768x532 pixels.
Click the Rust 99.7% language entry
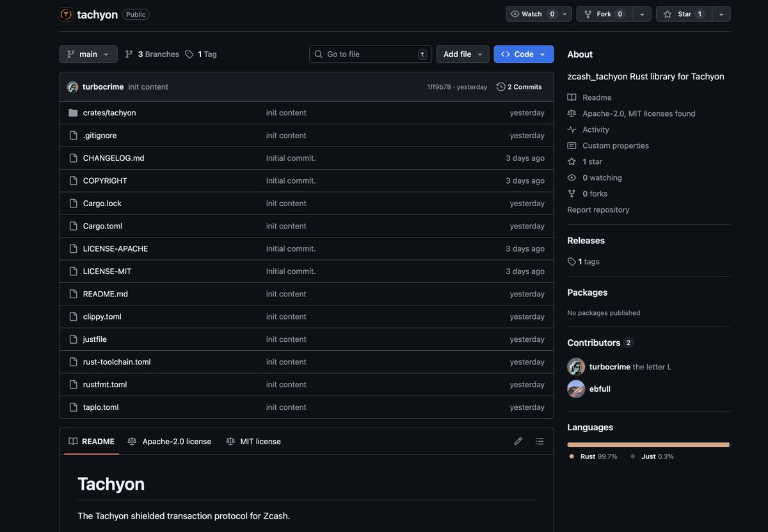coord(593,456)
